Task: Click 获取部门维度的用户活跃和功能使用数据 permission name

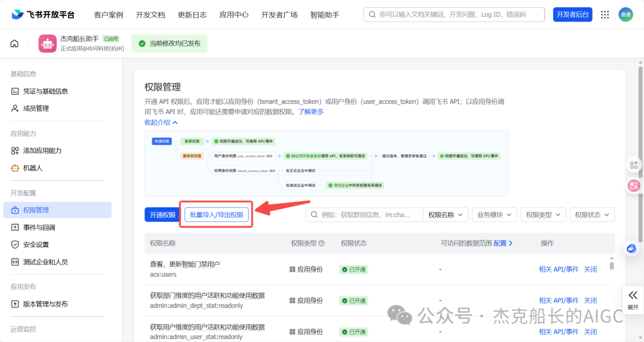Action: tap(207, 296)
